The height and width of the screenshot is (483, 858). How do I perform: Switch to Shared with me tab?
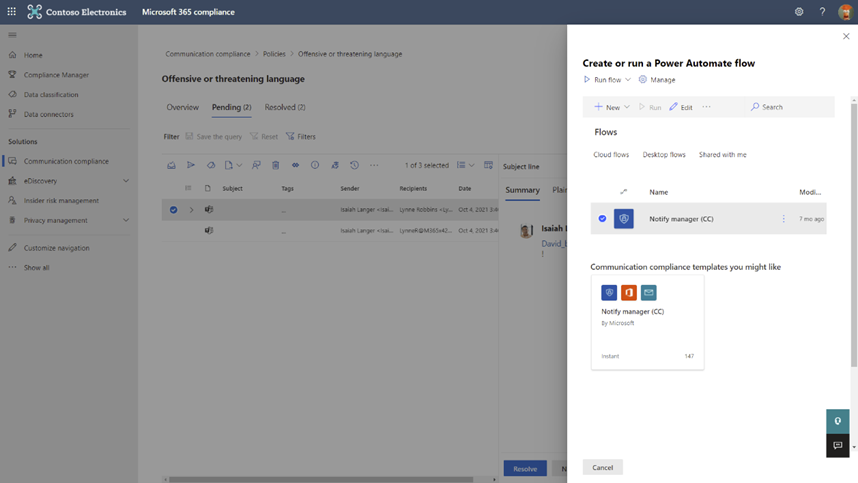click(722, 155)
